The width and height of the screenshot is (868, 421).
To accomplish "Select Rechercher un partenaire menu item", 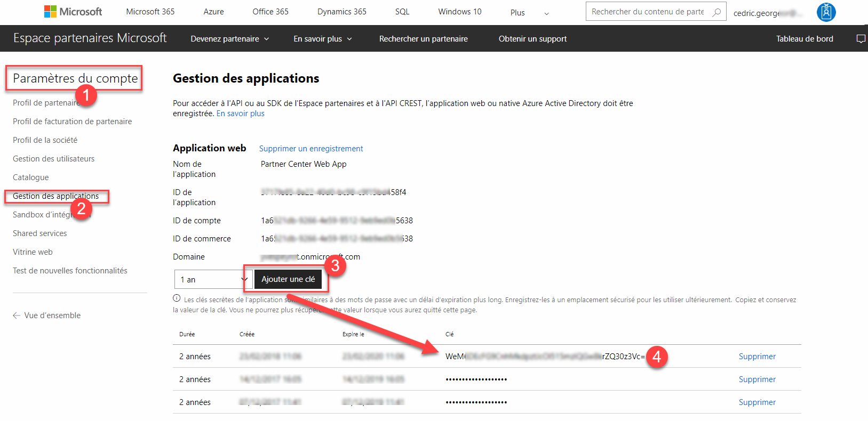I will click(424, 39).
